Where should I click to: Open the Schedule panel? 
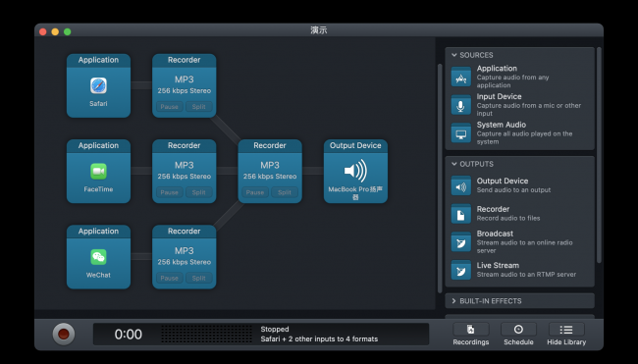click(x=518, y=334)
